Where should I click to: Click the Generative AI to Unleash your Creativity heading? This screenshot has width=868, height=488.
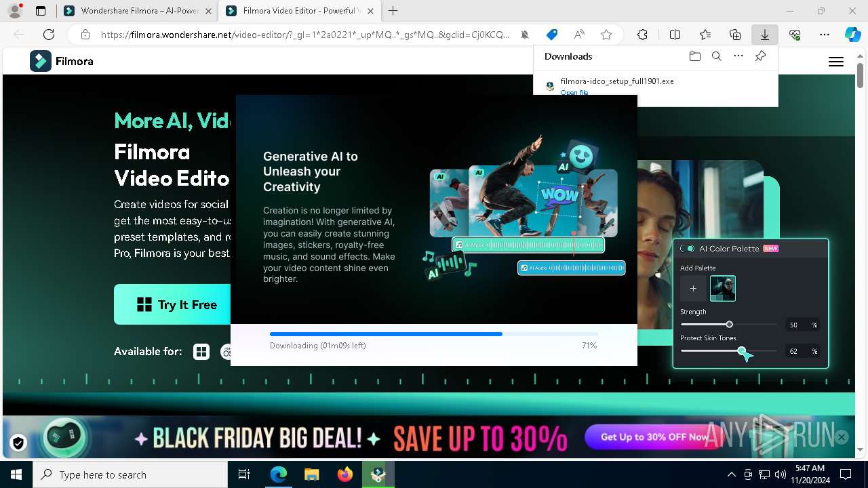pyautogui.click(x=310, y=171)
